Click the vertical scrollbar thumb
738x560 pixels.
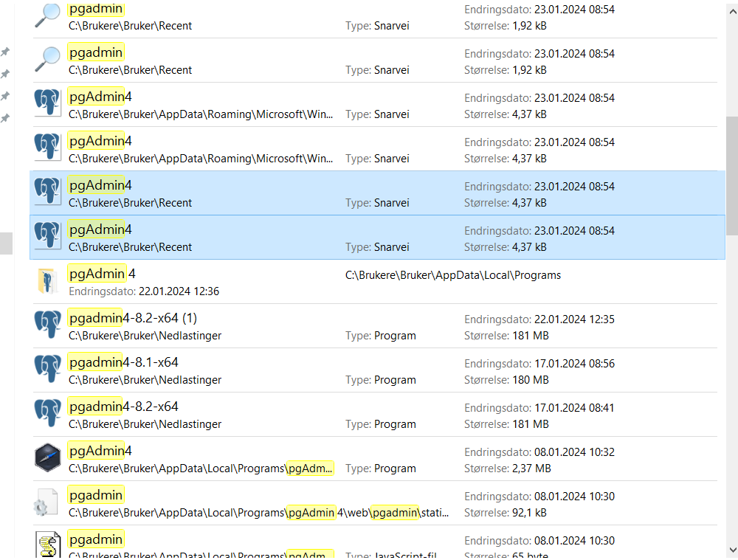point(732,176)
